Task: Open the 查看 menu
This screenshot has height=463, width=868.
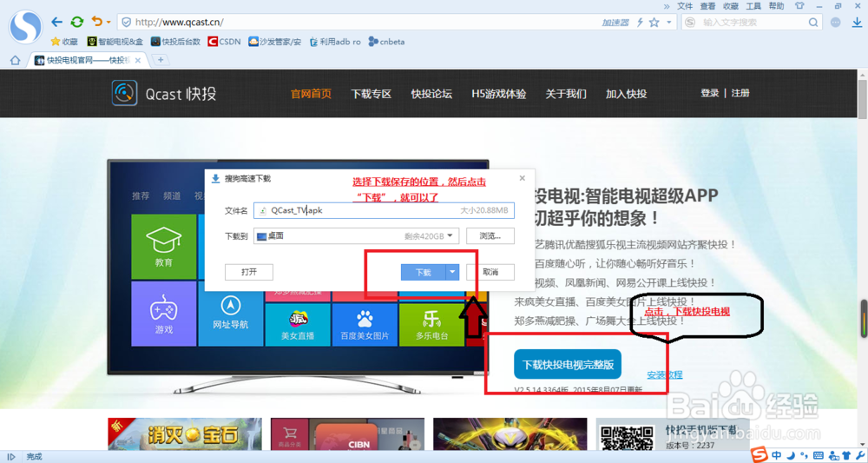Action: coord(707,6)
